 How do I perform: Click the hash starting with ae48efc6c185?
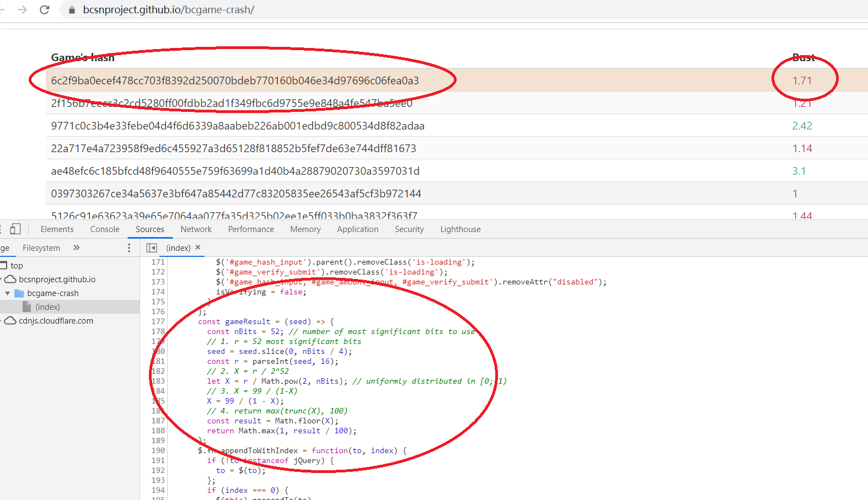235,171
